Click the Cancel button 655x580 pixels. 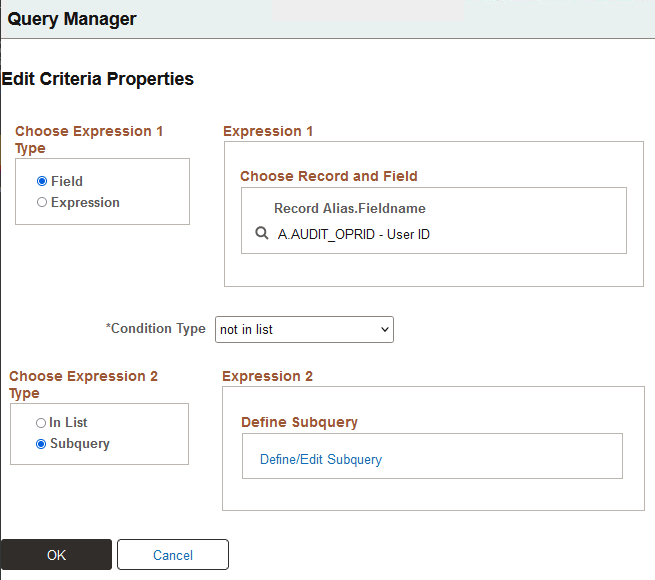pos(173,555)
